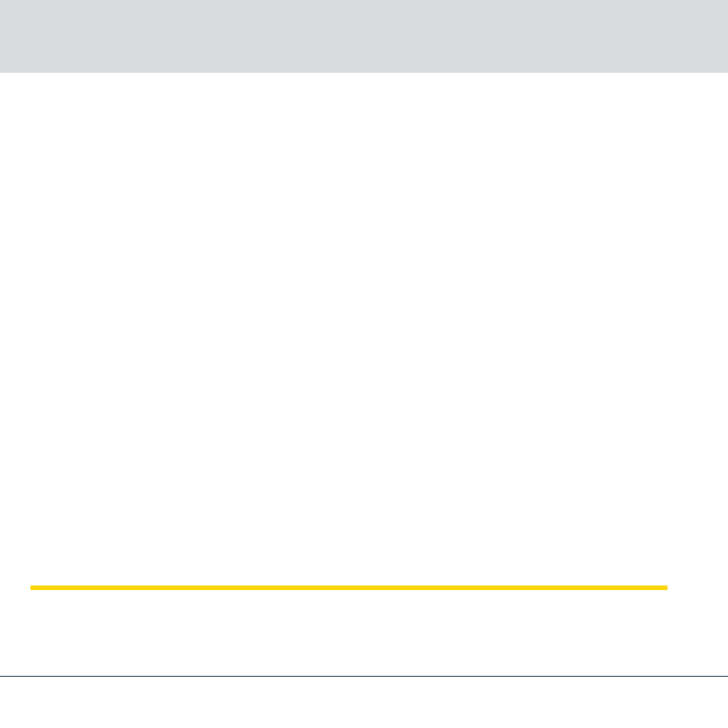Click the empty footer area below the divider

tap(364, 703)
